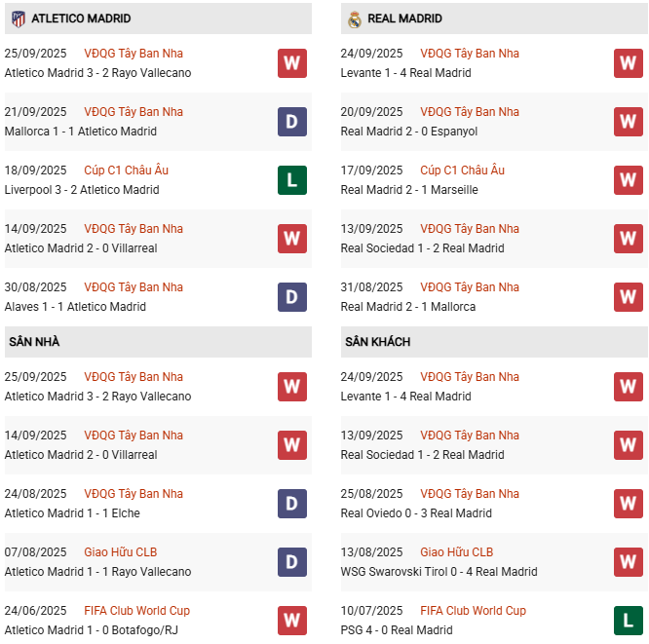Open the Giao Hữu CLB link dated 07/08/2025
This screenshot has width=649, height=644.
point(121,552)
